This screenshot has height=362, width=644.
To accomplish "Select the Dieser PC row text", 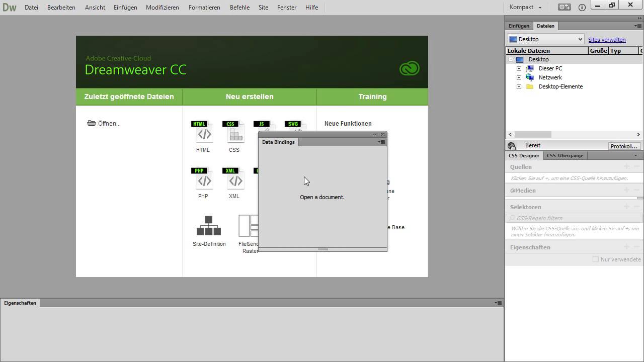I will click(x=550, y=68).
